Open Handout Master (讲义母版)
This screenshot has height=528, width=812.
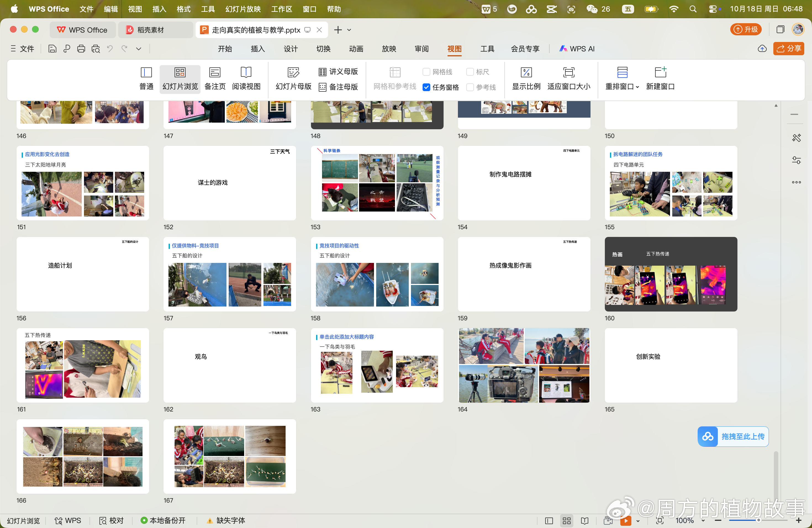(x=338, y=72)
